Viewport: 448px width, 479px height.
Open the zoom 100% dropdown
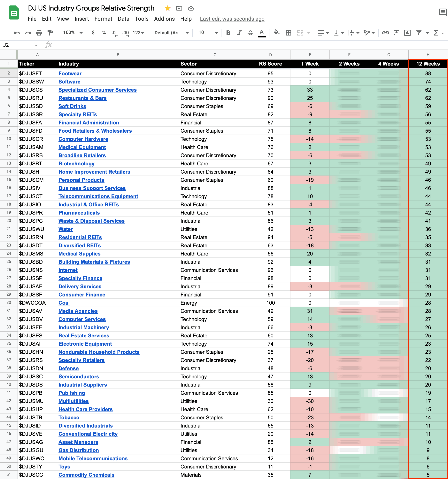pyautogui.click(x=73, y=33)
